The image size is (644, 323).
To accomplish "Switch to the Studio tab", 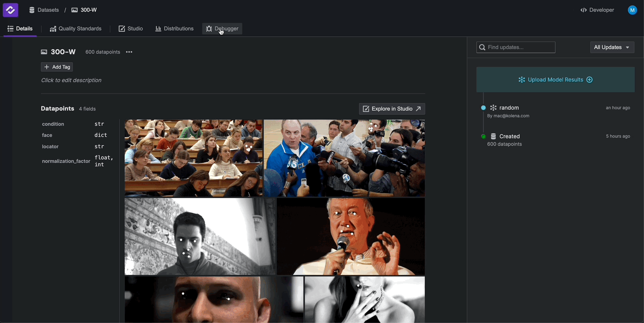I will (x=131, y=29).
